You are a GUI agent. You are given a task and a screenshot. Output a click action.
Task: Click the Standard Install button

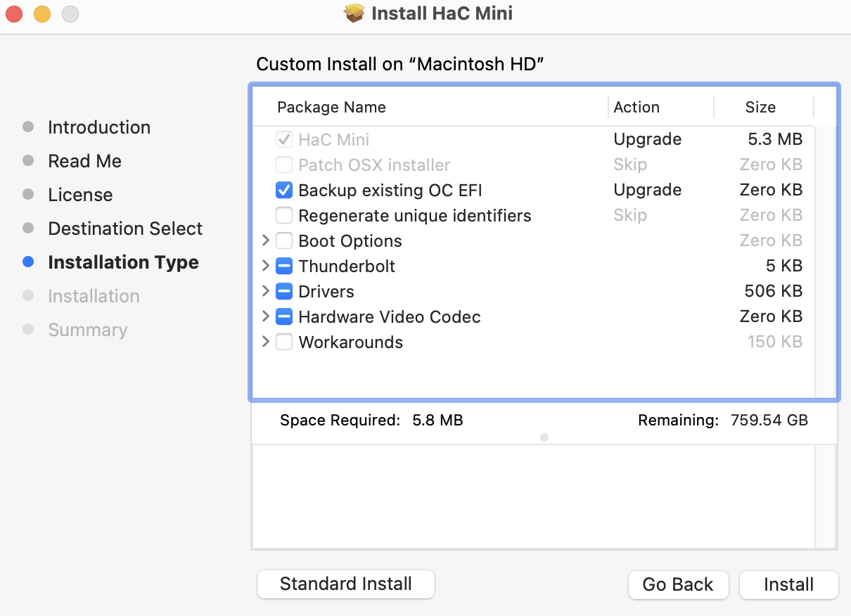346,584
